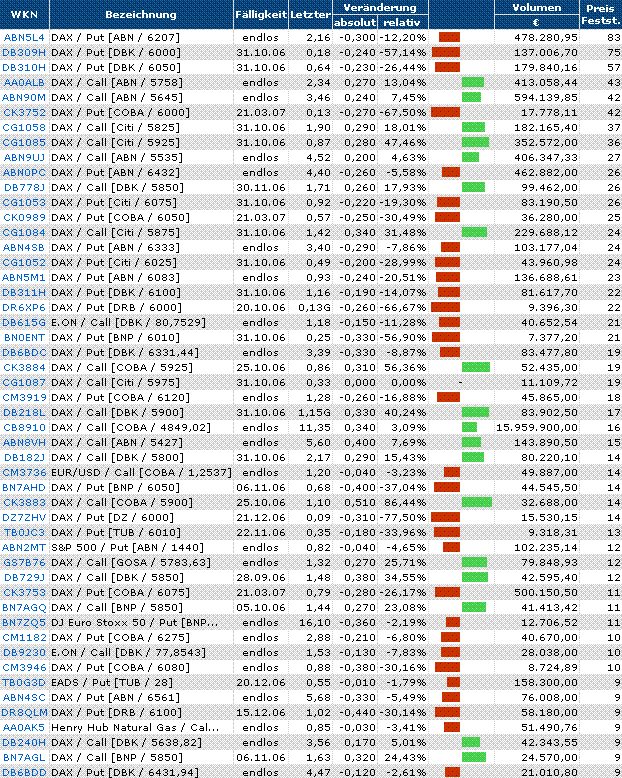Open the DR6XP6 security link
Image resolution: width=622 pixels, height=778 pixels.
point(24,308)
